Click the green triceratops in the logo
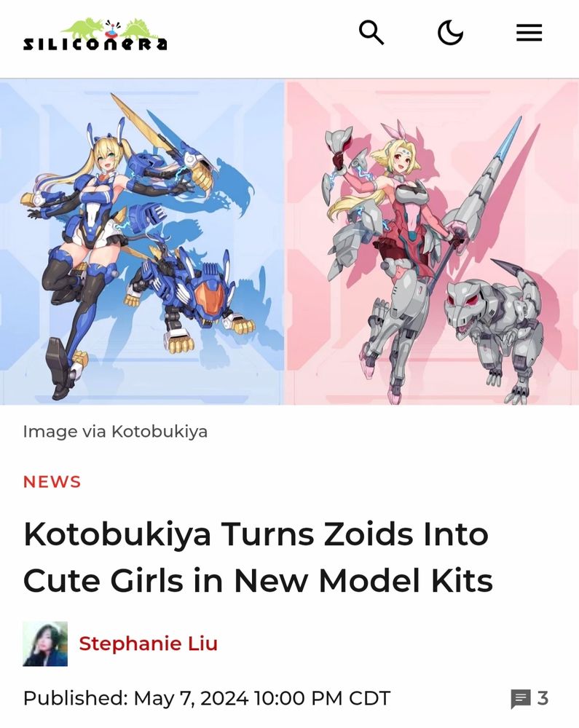 pos(82,28)
